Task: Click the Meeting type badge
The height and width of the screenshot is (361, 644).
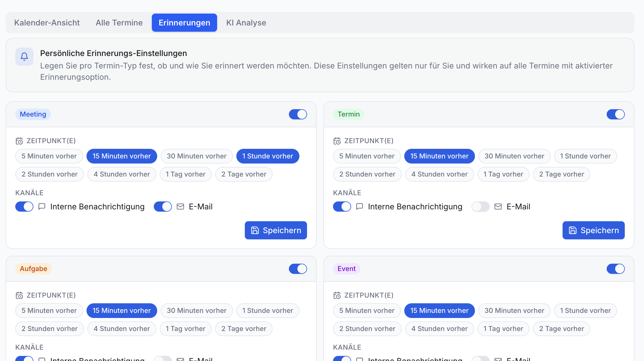Action: (x=33, y=114)
